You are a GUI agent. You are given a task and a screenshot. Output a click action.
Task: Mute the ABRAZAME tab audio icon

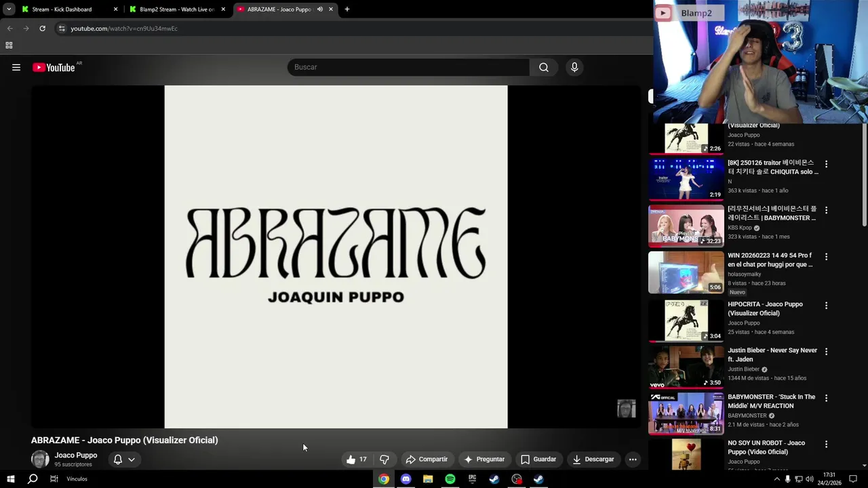click(320, 9)
